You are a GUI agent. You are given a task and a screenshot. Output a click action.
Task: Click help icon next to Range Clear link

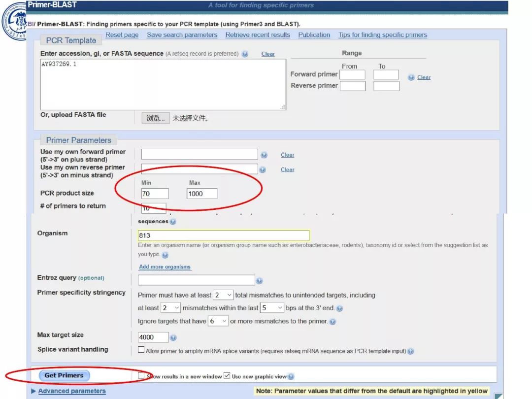click(411, 77)
